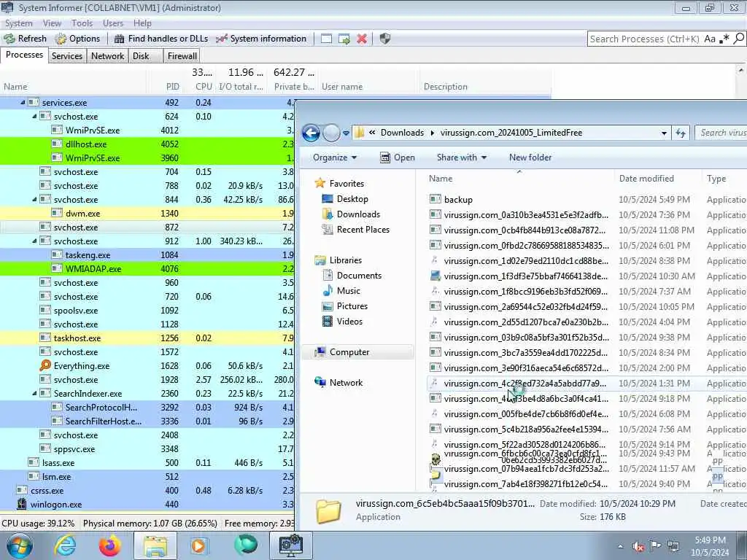Image resolution: width=747 pixels, height=560 pixels.
Task: Click the search magnifier icon in System Informer
Action: click(738, 39)
